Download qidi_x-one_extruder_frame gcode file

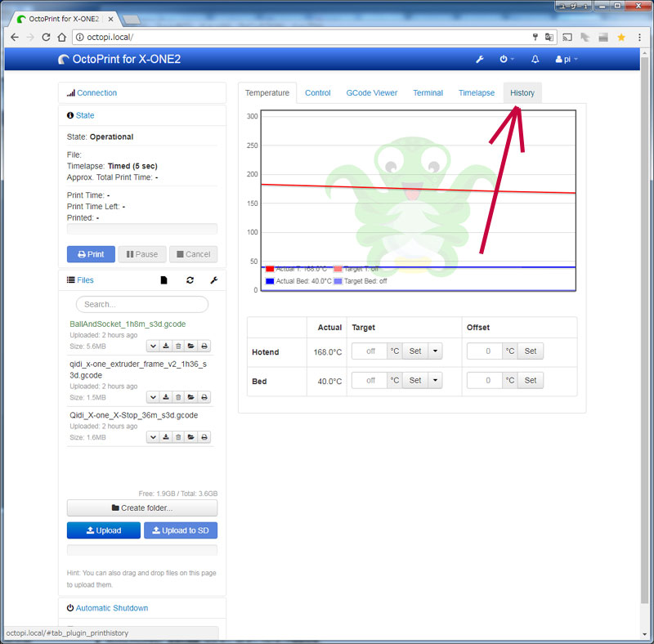click(166, 397)
